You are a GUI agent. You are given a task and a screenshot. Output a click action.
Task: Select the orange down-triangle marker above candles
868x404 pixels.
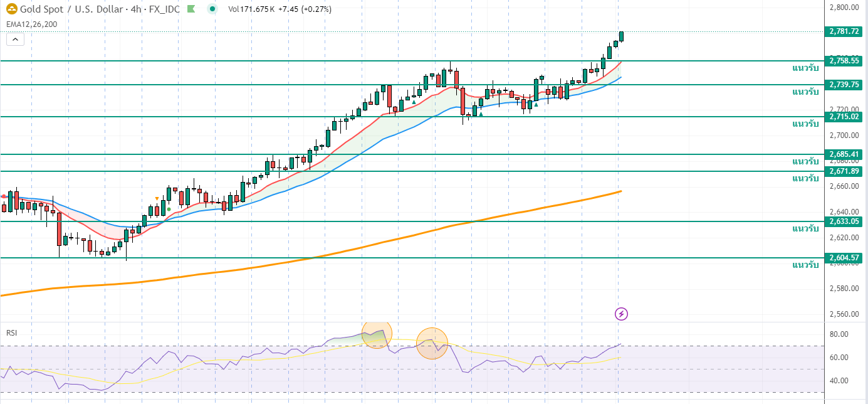[157, 199]
